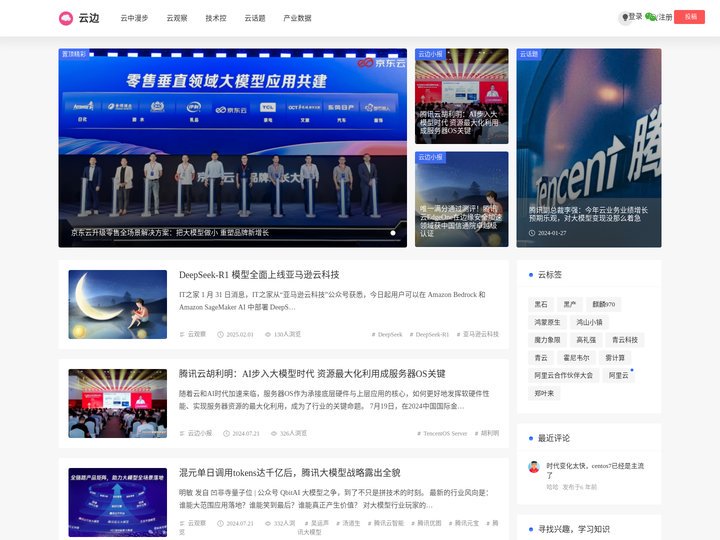Click the # DeepSeek-R1 tag
The width and height of the screenshot is (720, 540).
tap(429, 334)
